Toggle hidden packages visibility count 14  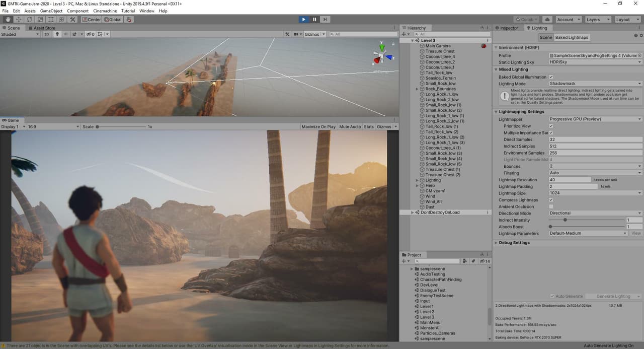tap(485, 261)
